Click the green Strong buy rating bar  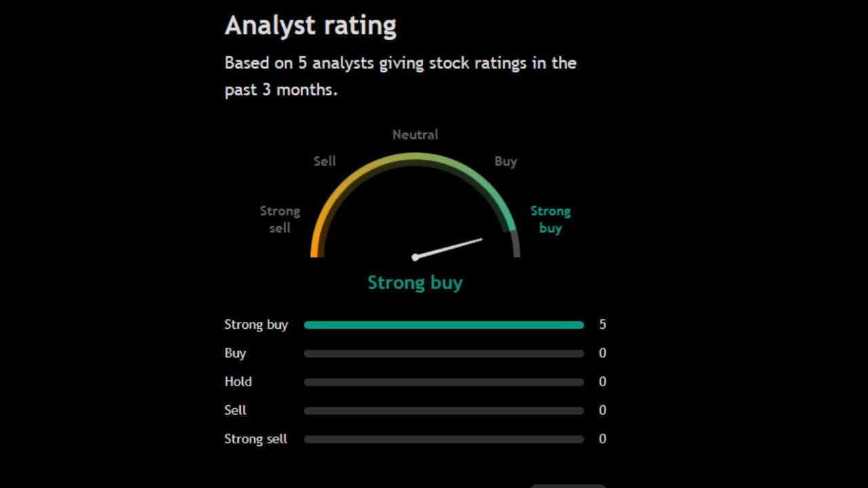point(443,325)
